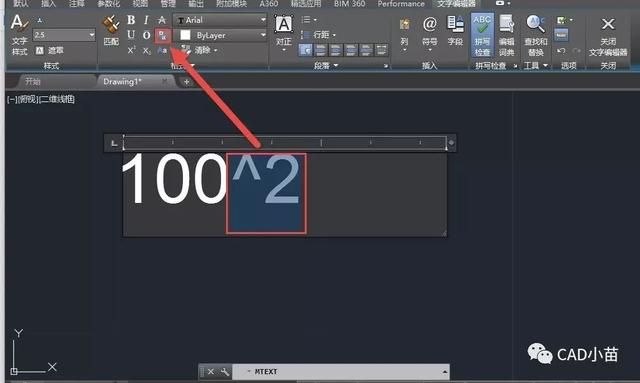Viewport: 640px width, 383px height.
Task: Open the A360 ribbon tab
Action: click(269, 4)
